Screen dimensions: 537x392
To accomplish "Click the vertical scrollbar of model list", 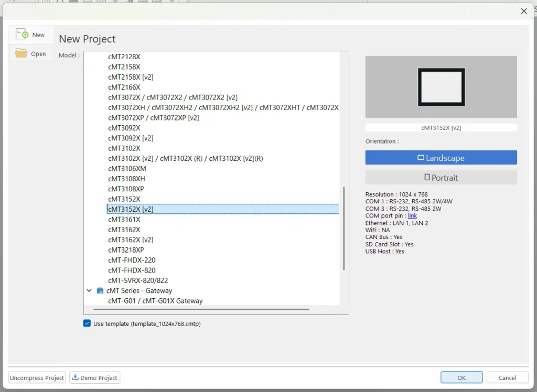I will (344, 228).
